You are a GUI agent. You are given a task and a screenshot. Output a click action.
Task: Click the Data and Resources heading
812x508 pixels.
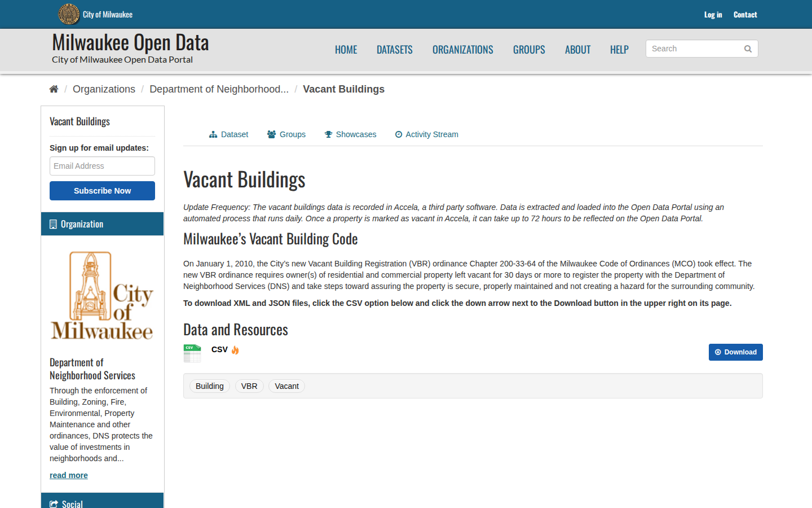[236, 330]
